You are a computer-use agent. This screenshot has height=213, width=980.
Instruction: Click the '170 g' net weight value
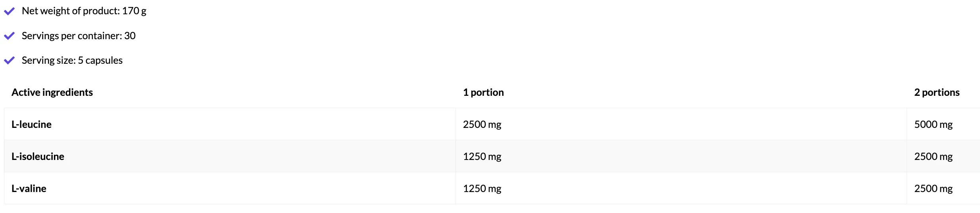[x=134, y=11]
